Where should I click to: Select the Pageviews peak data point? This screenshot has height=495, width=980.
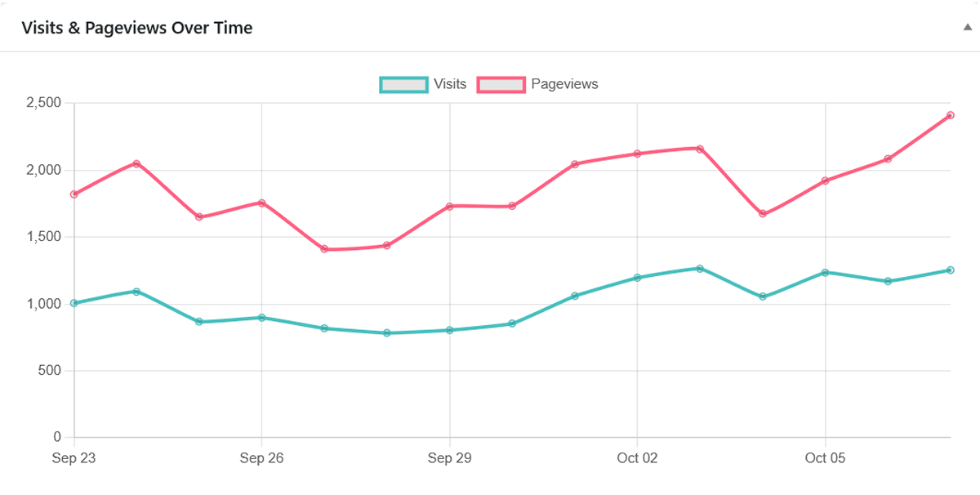949,115
